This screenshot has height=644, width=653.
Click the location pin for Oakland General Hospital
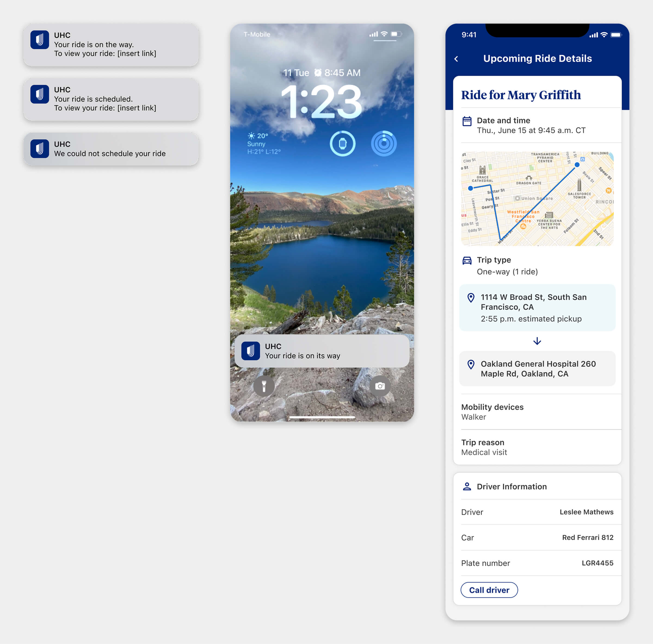[x=470, y=364]
